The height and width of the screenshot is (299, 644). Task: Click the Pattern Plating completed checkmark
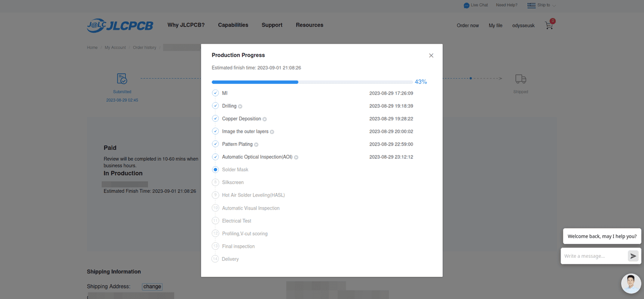(215, 144)
